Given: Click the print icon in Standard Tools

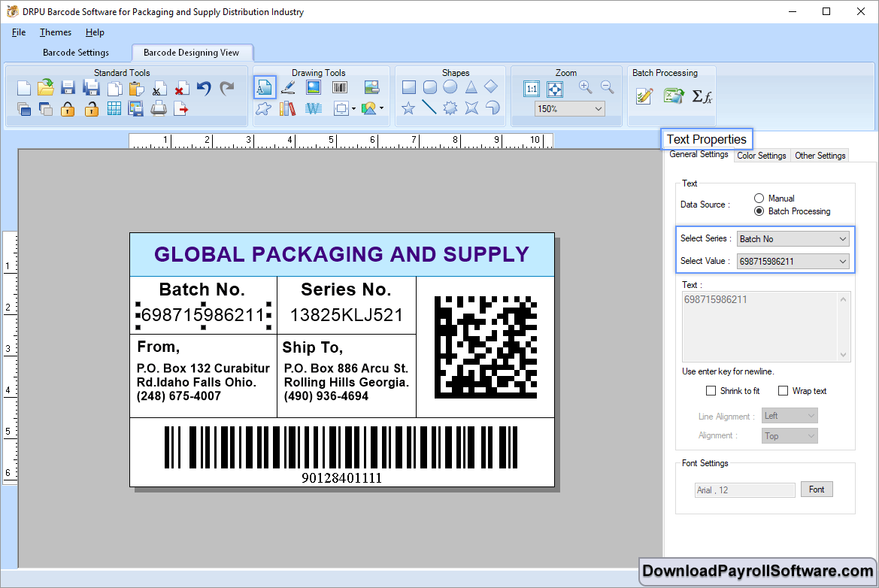Looking at the screenshot, I should (159, 109).
